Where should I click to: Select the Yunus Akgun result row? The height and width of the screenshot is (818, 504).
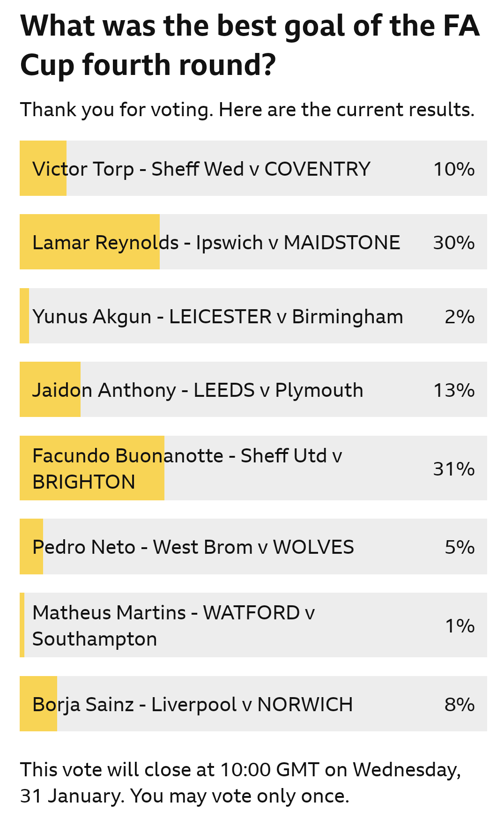[253, 316]
